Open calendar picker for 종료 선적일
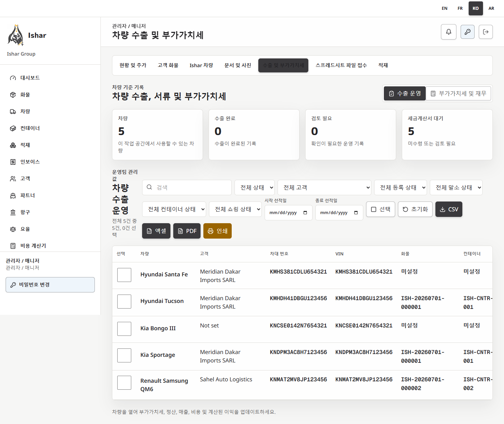The width and height of the screenshot is (504, 424). point(356,213)
